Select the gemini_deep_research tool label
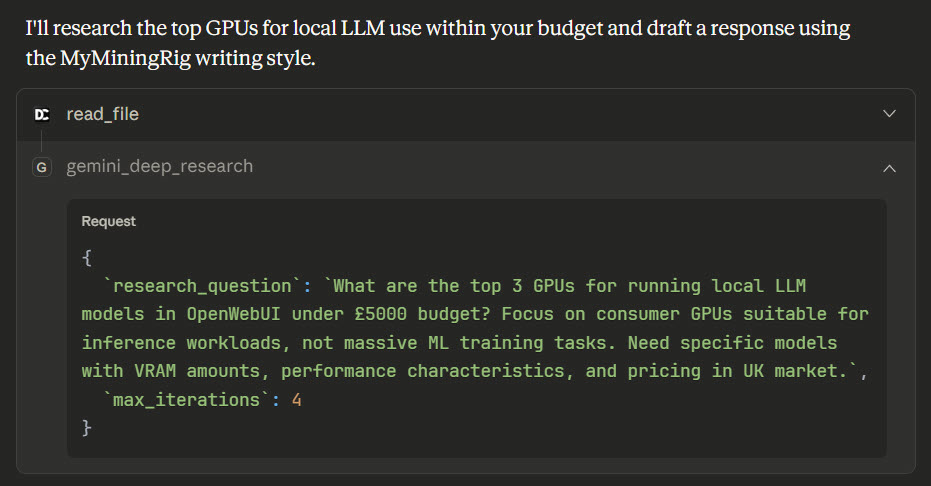931x486 pixels. point(159,167)
